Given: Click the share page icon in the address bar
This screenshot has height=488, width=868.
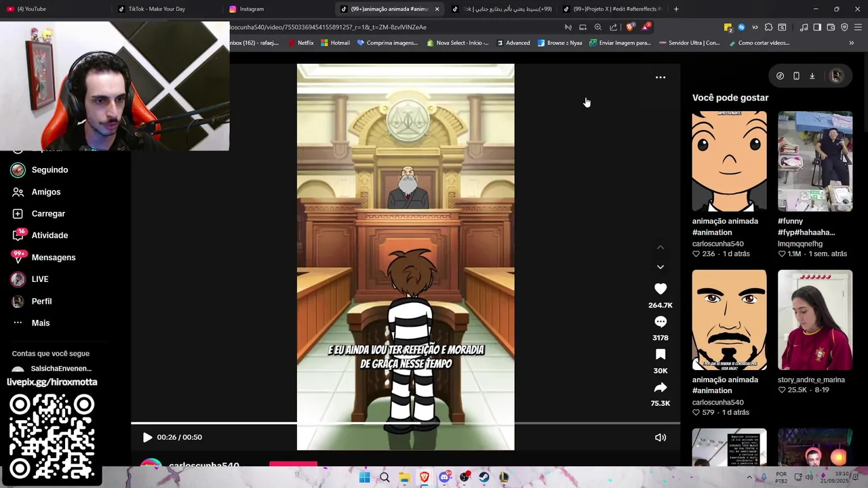Looking at the screenshot, I should (x=614, y=27).
